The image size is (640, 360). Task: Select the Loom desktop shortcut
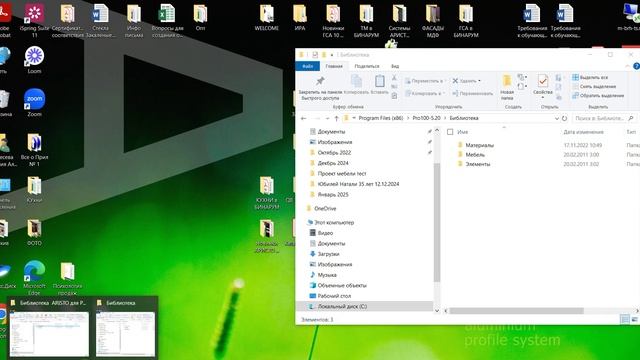click(34, 60)
